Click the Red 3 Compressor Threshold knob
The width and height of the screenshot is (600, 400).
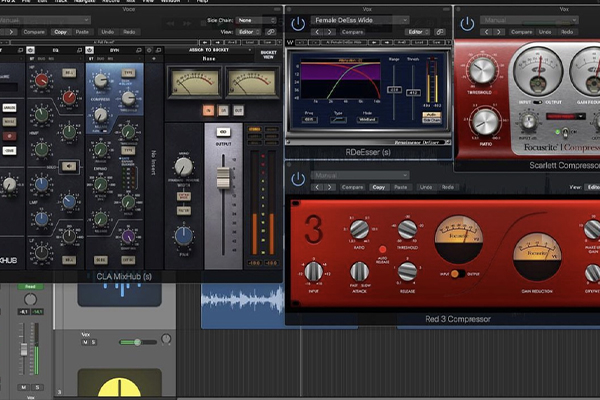407,229
